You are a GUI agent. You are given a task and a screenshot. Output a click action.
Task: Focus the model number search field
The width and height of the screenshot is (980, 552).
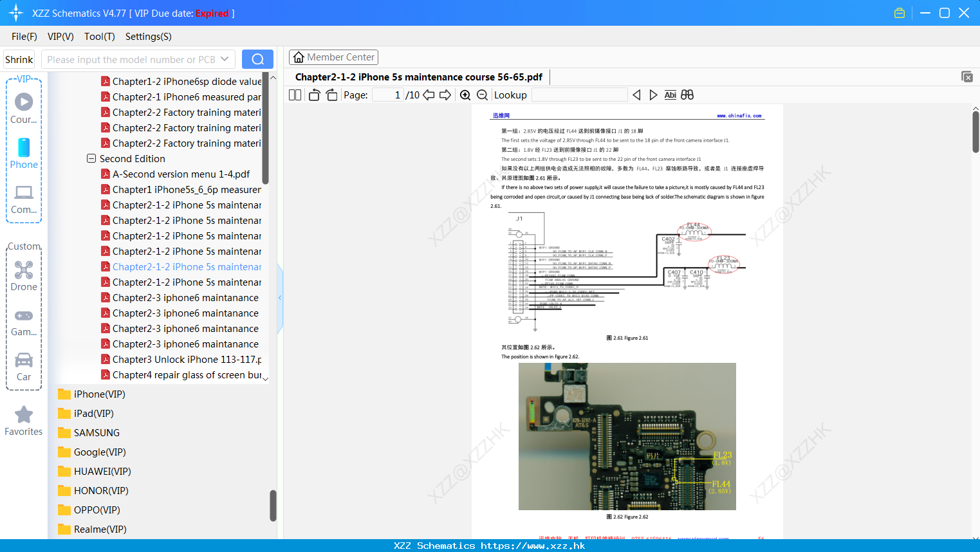coord(131,59)
